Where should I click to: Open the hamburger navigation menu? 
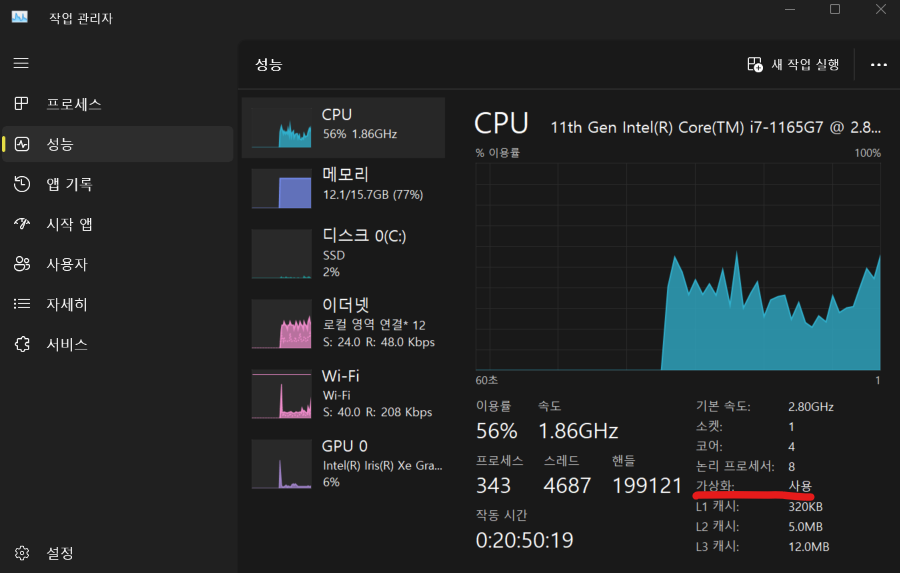21,63
